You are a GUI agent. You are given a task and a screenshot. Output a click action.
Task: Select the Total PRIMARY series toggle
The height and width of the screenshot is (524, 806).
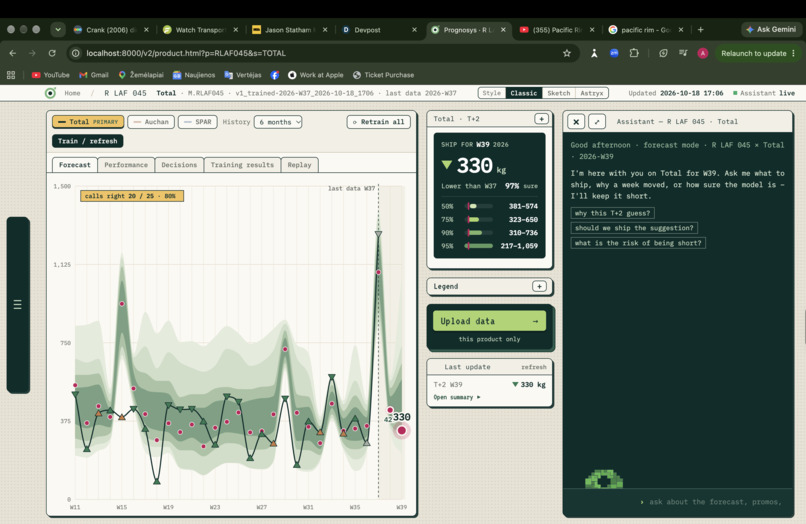coord(88,122)
